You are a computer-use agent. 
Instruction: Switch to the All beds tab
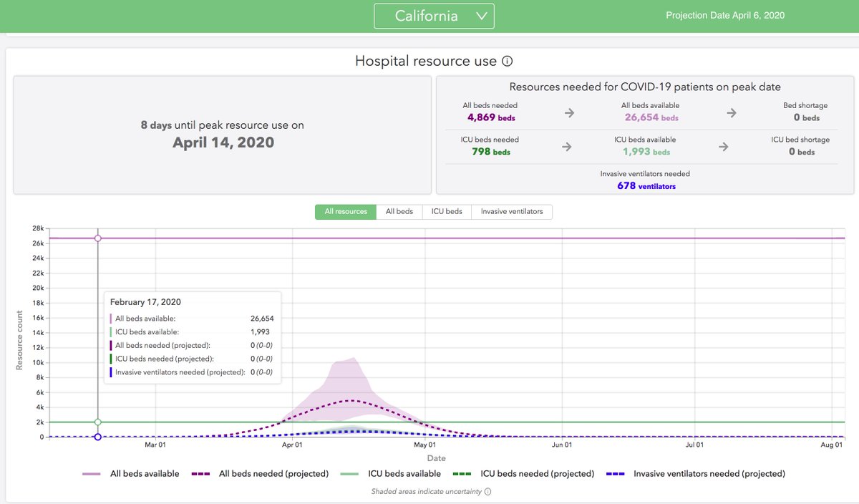[399, 212]
